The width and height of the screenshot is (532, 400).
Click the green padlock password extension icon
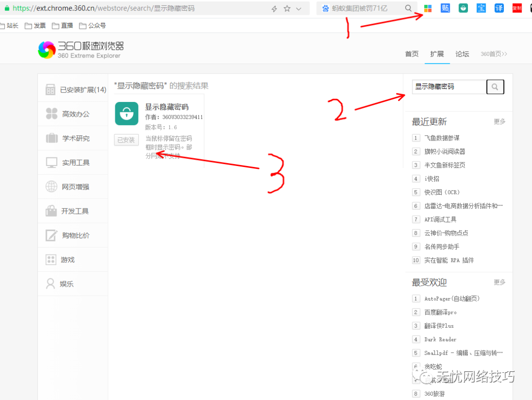(x=463, y=8)
